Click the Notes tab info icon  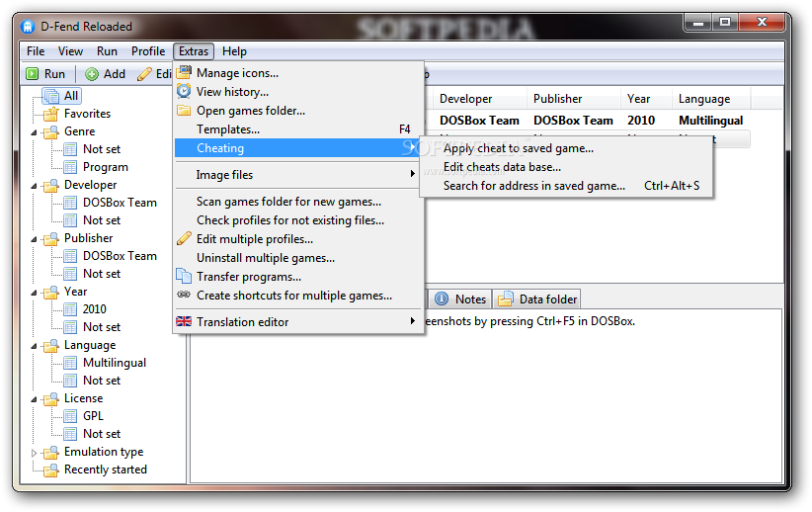pyautogui.click(x=442, y=299)
